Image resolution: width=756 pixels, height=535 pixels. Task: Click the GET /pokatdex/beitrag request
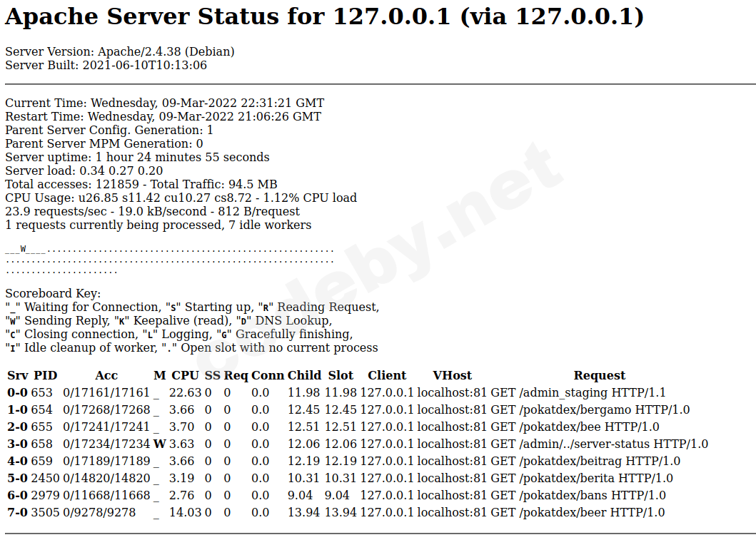click(x=585, y=462)
